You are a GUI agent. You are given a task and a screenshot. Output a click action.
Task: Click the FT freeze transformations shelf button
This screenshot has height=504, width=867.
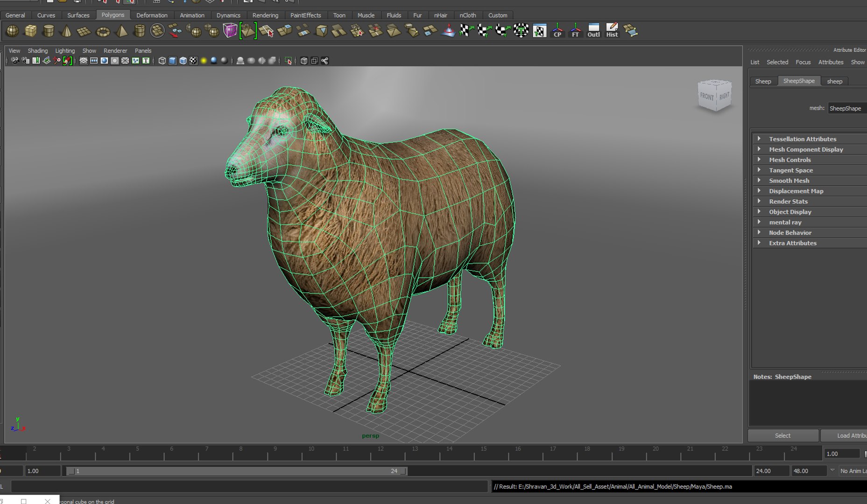576,31
